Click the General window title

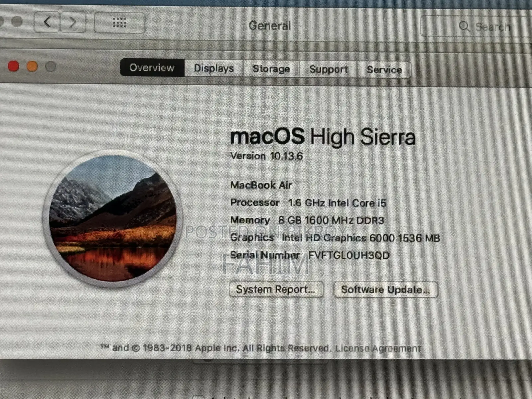point(270,26)
